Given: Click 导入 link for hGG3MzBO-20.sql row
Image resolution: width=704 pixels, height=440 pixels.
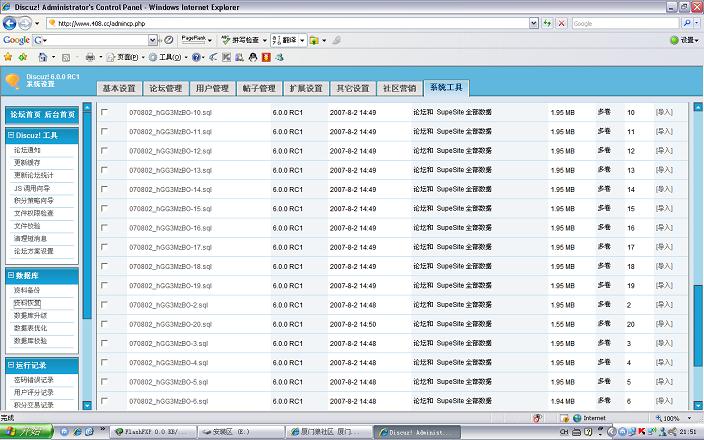Looking at the screenshot, I should [x=664, y=324].
